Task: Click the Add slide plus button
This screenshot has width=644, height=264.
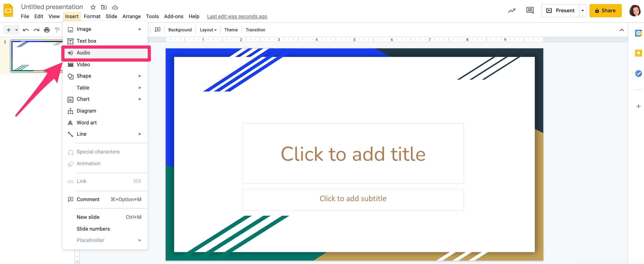Action: click(7, 30)
